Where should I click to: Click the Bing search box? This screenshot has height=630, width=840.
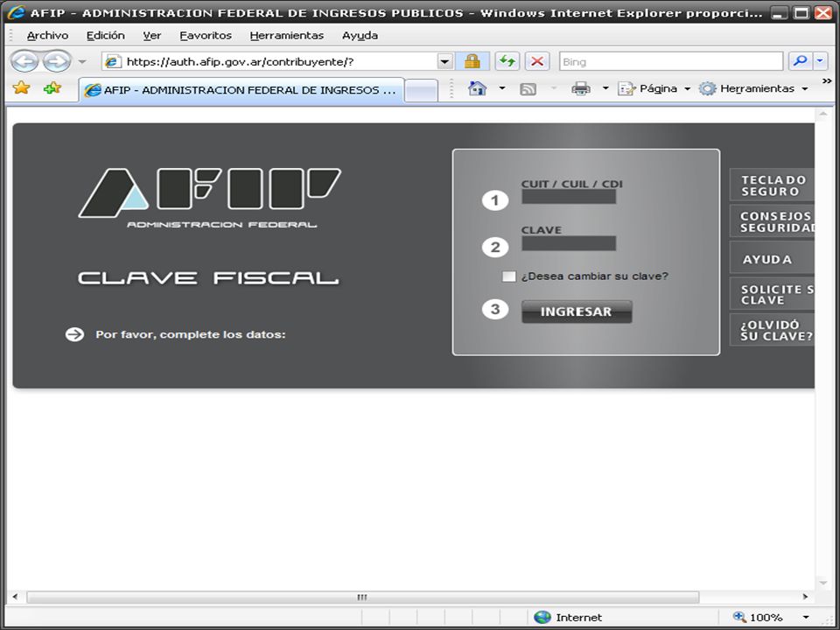[x=671, y=61]
